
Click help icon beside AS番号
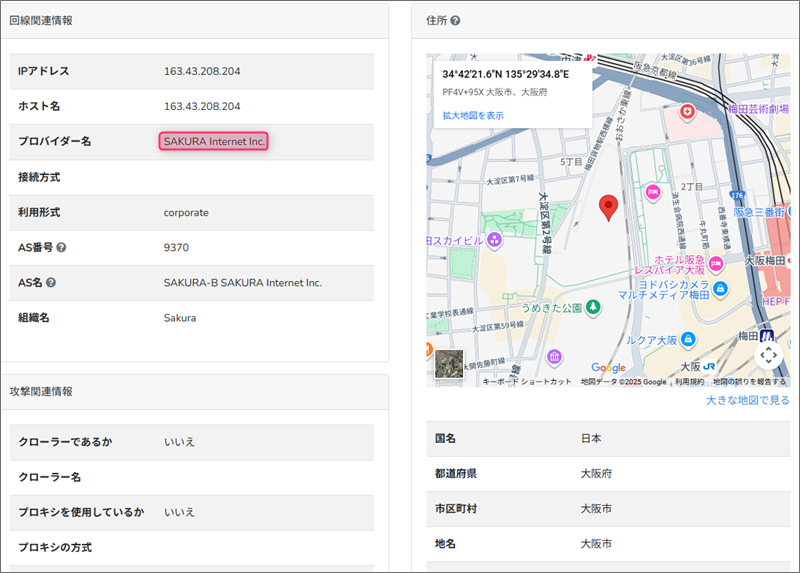point(62,248)
